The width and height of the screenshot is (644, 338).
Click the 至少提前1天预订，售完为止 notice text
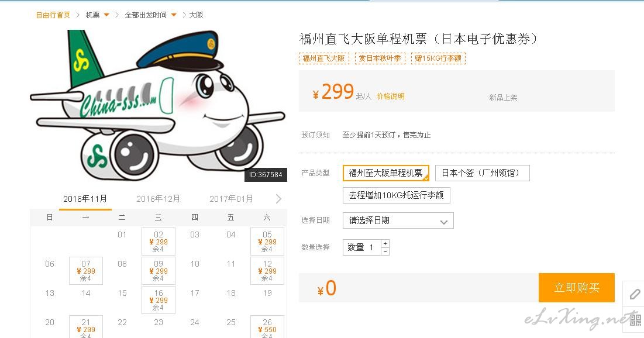pos(387,134)
